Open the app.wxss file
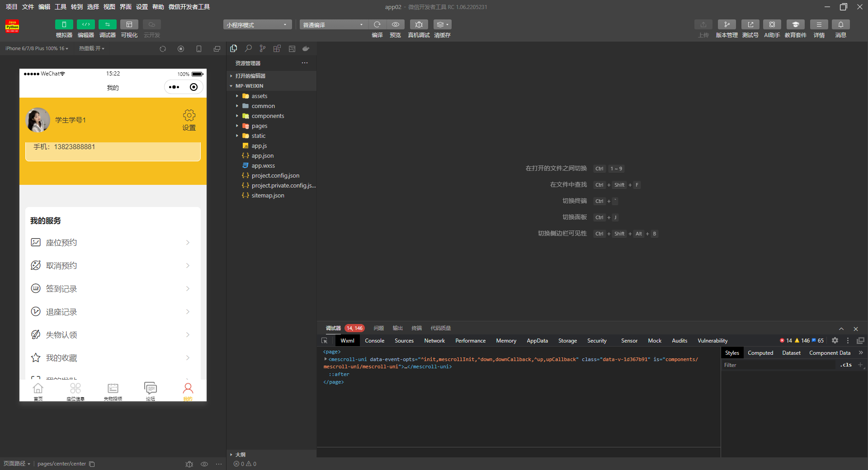868x470 pixels. coord(271,165)
